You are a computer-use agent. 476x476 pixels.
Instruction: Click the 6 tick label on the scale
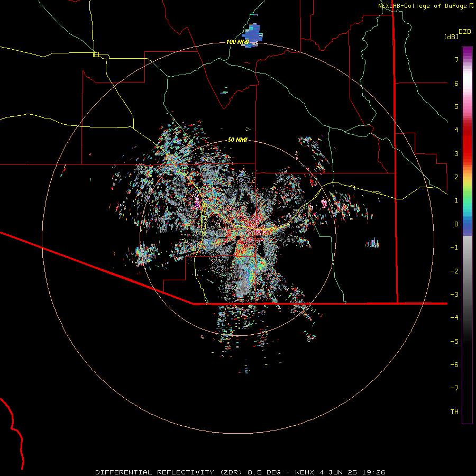pyautogui.click(x=456, y=83)
